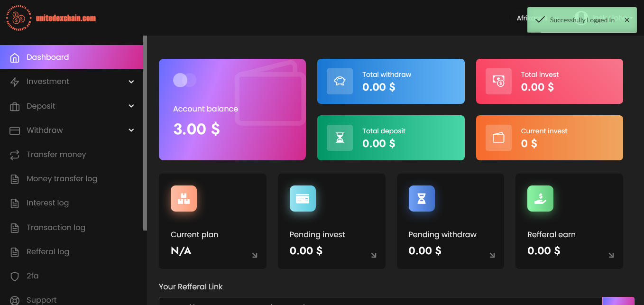Click the Pending withdraw hourglass icon
The height and width of the screenshot is (305, 644).
pyautogui.click(x=422, y=198)
